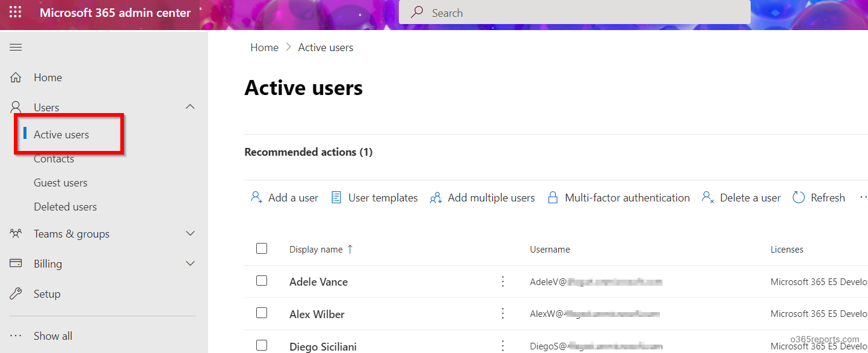Click the Licenses column header
This screenshot has width=868, height=353.
[787, 249]
